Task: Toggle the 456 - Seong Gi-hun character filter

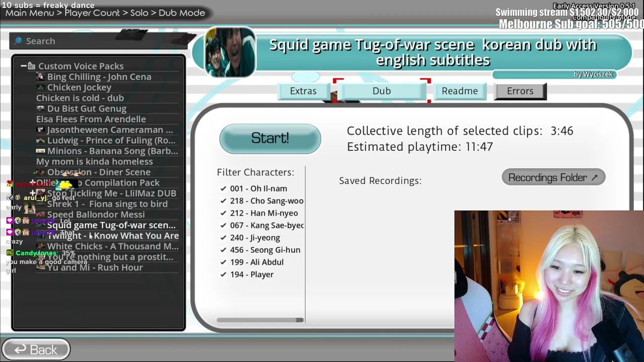Action: 223,250
